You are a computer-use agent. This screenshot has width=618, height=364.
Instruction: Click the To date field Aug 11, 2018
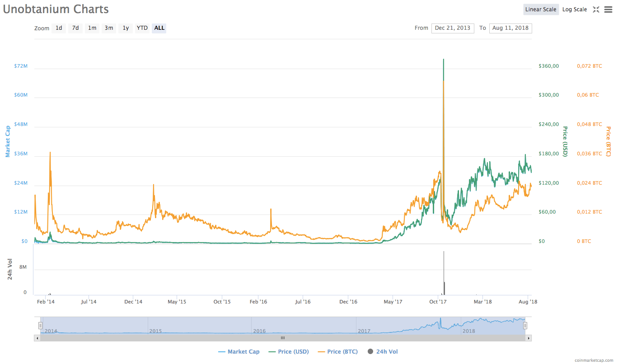510,28
